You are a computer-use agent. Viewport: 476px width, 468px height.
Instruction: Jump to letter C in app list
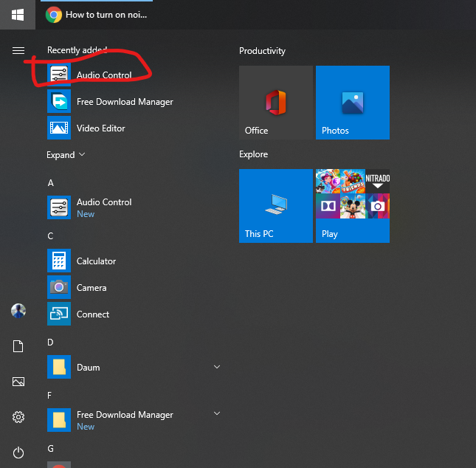coord(50,236)
